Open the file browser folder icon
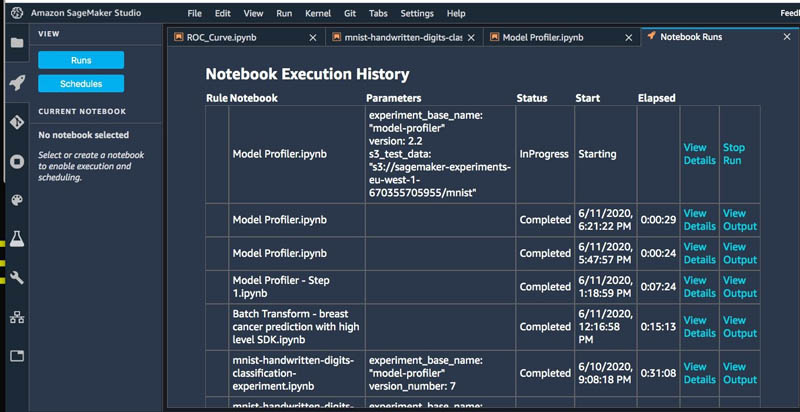 (x=17, y=43)
